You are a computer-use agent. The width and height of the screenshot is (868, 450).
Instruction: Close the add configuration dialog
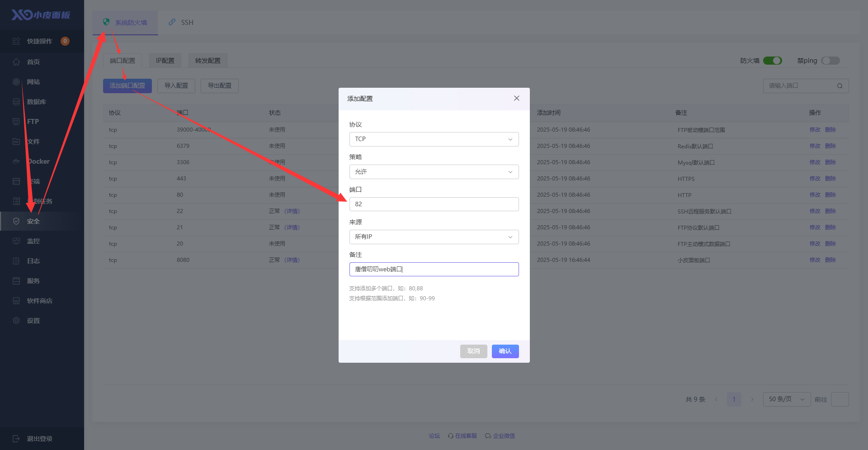516,99
